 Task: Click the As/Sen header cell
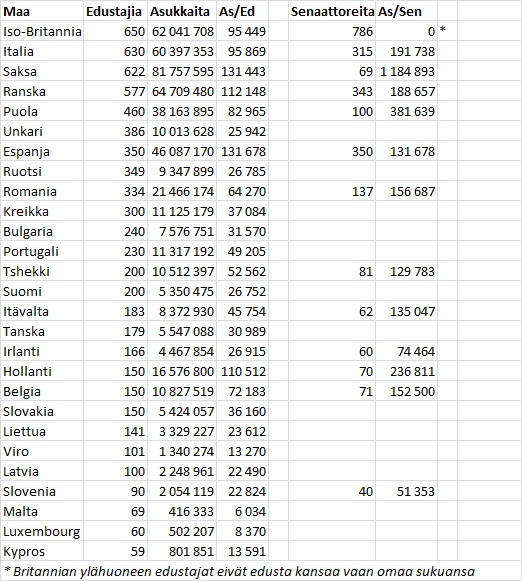tap(406, 11)
